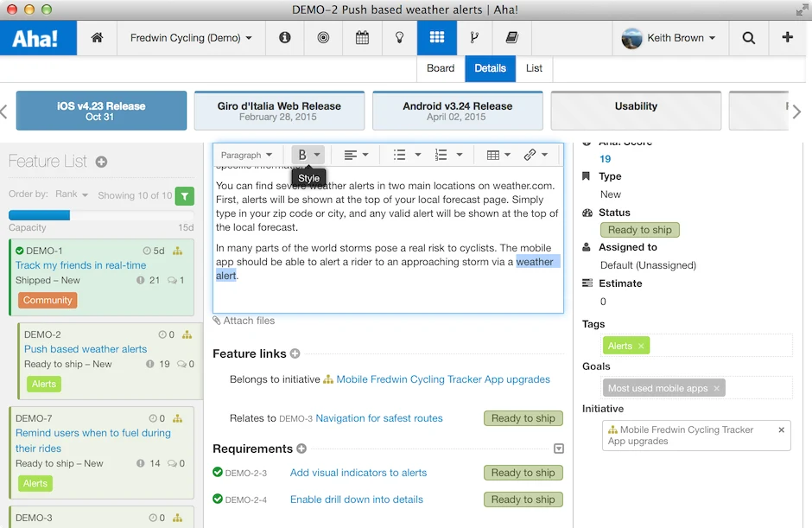Click initiative icon on DEMO-1 card
Image resolution: width=812 pixels, height=528 pixels.
pos(178,251)
